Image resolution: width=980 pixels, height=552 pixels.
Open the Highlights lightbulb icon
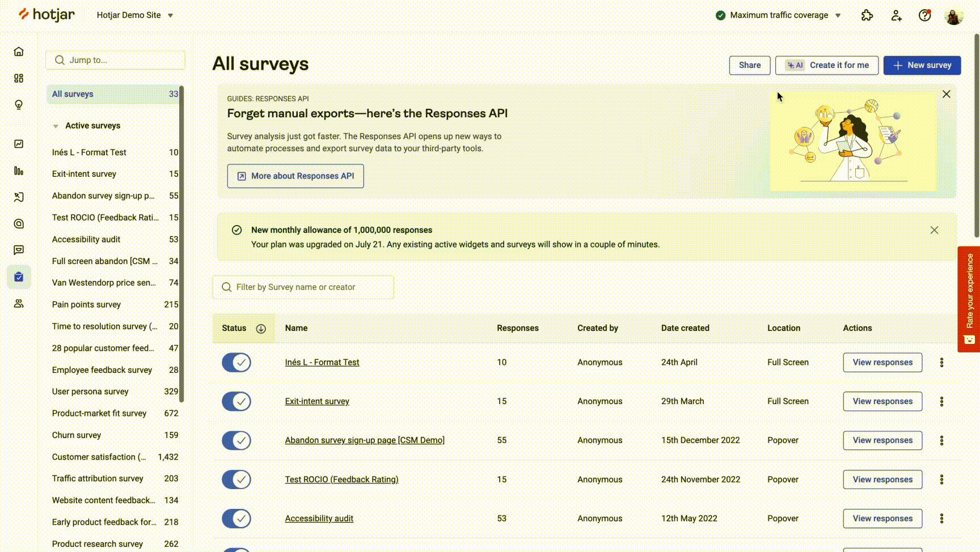point(19,105)
